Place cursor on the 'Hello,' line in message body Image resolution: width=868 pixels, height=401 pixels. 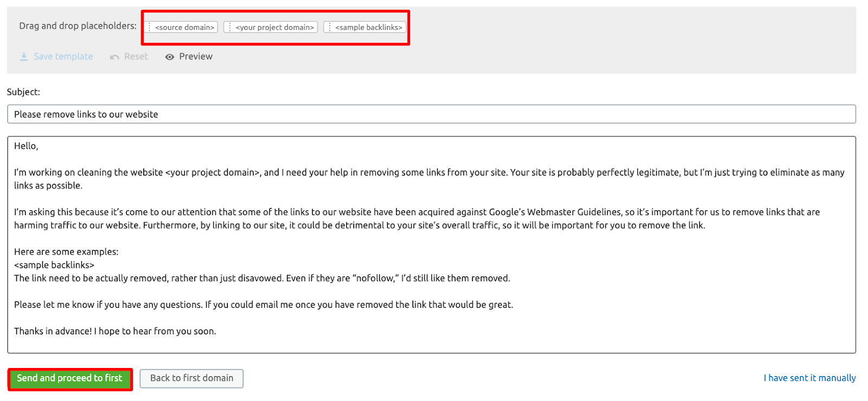pyautogui.click(x=26, y=146)
